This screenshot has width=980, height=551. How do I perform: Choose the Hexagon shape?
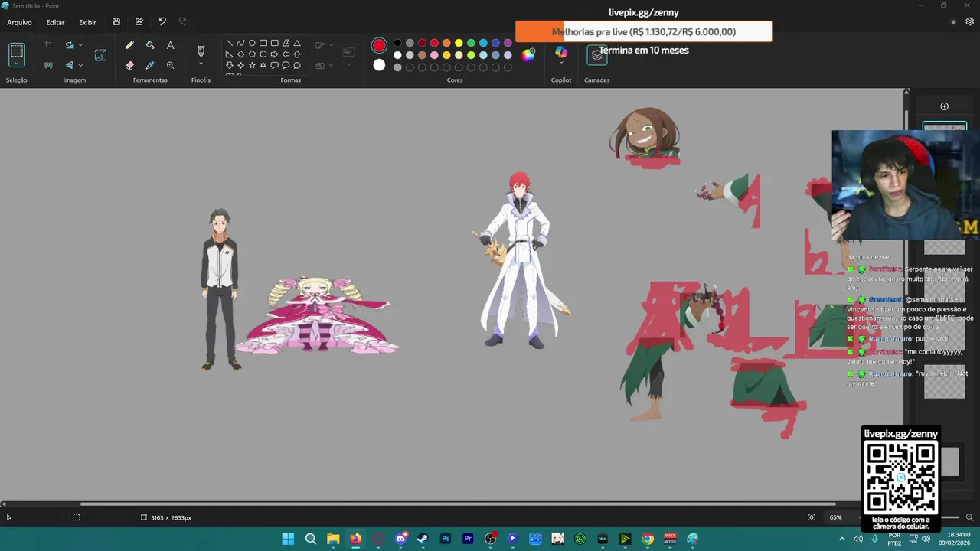point(263,54)
